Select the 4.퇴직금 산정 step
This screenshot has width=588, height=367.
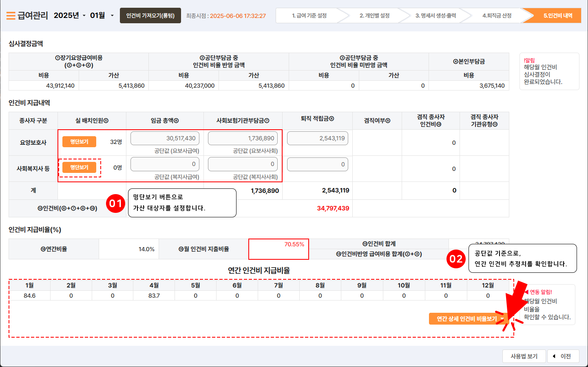(x=497, y=15)
